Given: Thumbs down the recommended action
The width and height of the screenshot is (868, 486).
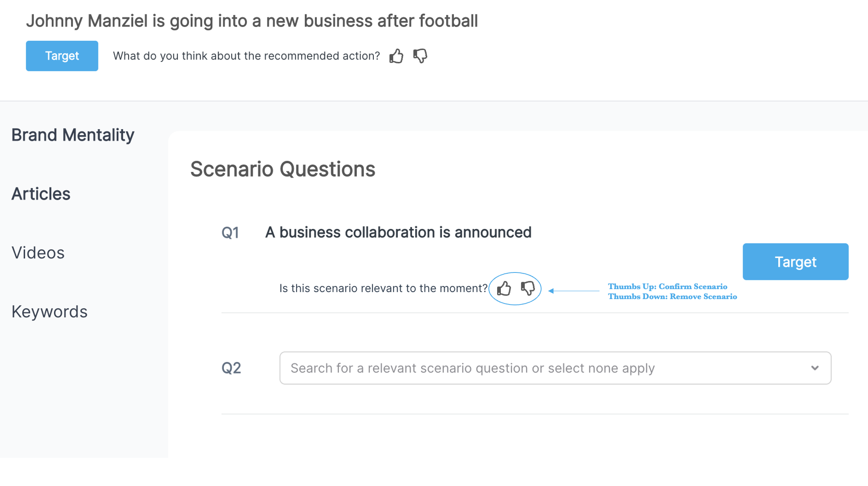Looking at the screenshot, I should click(420, 56).
